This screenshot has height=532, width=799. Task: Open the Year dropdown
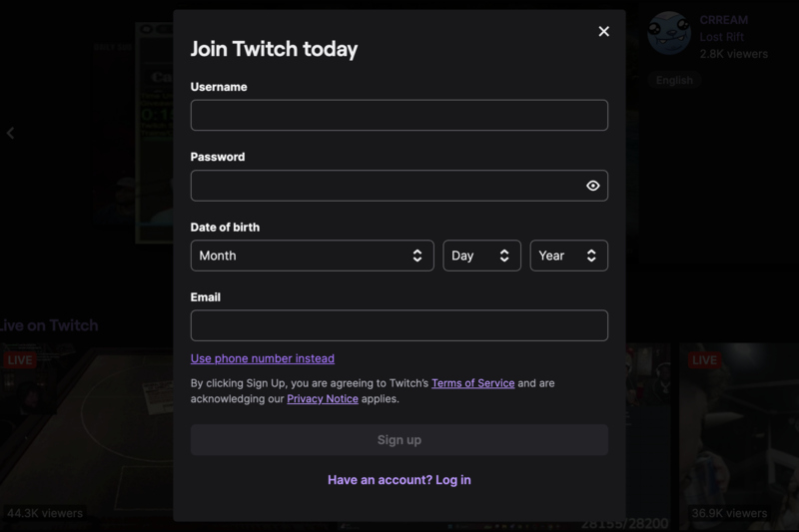pos(568,256)
